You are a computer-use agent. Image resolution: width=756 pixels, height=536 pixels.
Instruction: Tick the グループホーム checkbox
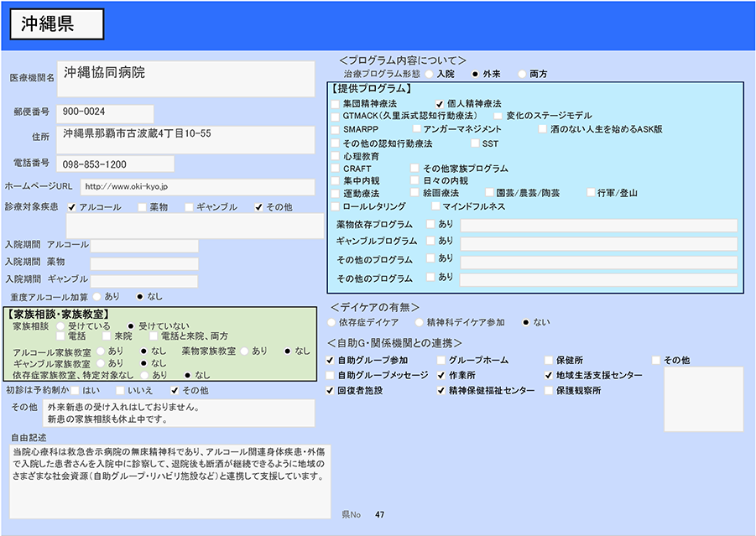coord(442,361)
